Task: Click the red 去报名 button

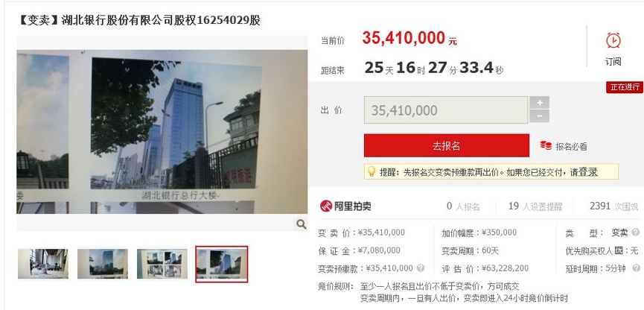Action: pyautogui.click(x=447, y=145)
